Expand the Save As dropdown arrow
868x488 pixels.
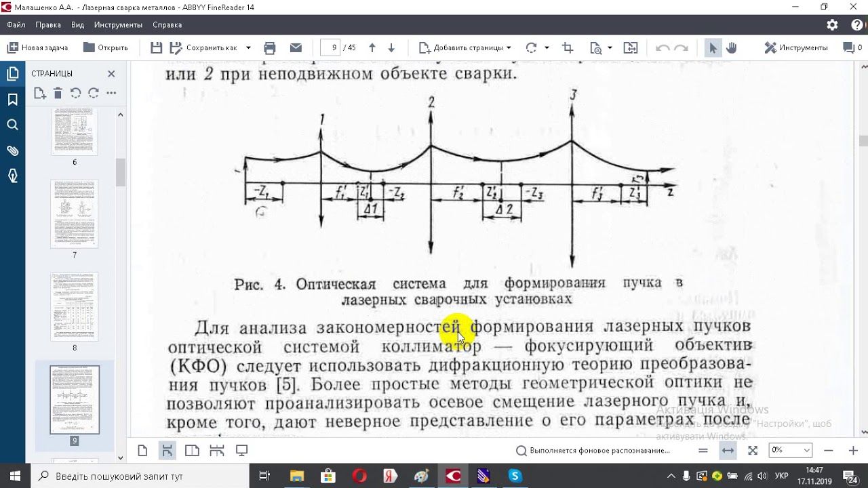coord(248,47)
